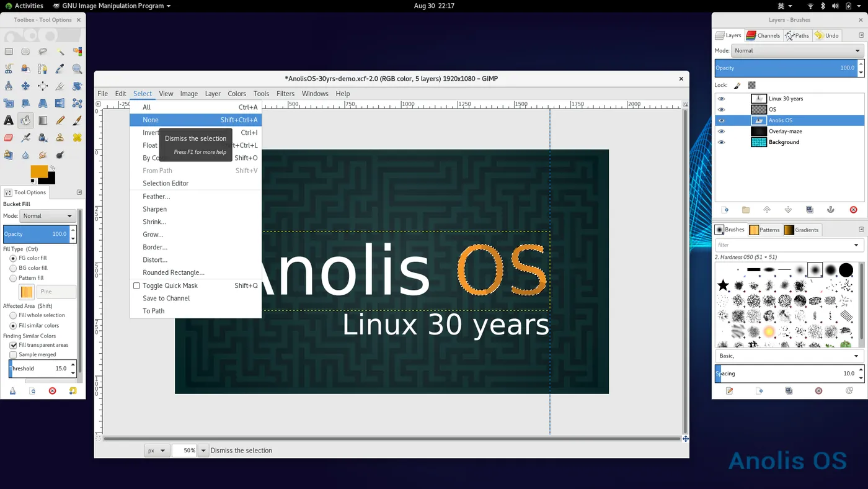Select the Heal tool
The height and width of the screenshot is (489, 868).
tap(77, 137)
